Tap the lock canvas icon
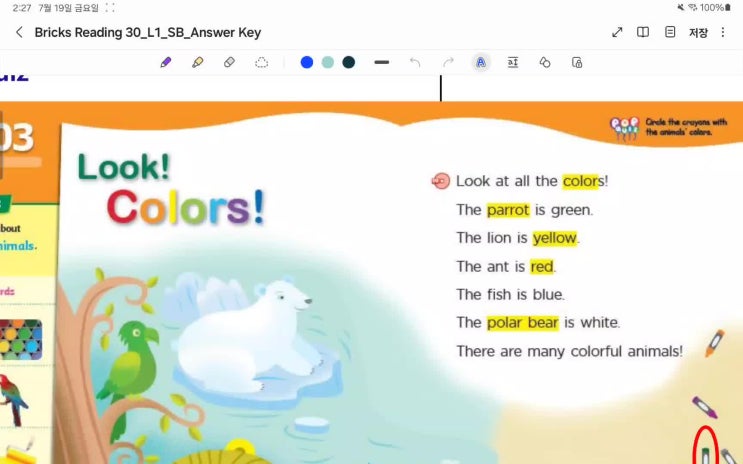This screenshot has width=743, height=464. tap(577, 62)
